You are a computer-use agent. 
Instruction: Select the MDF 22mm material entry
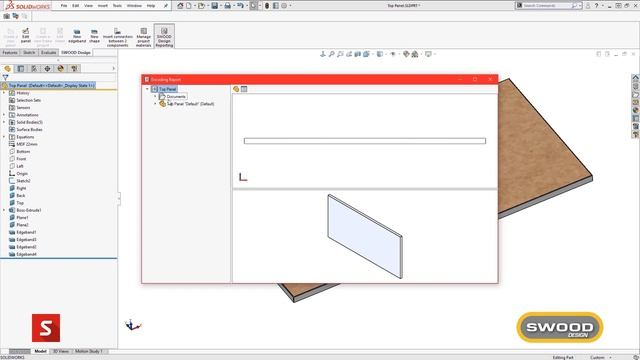27,144
